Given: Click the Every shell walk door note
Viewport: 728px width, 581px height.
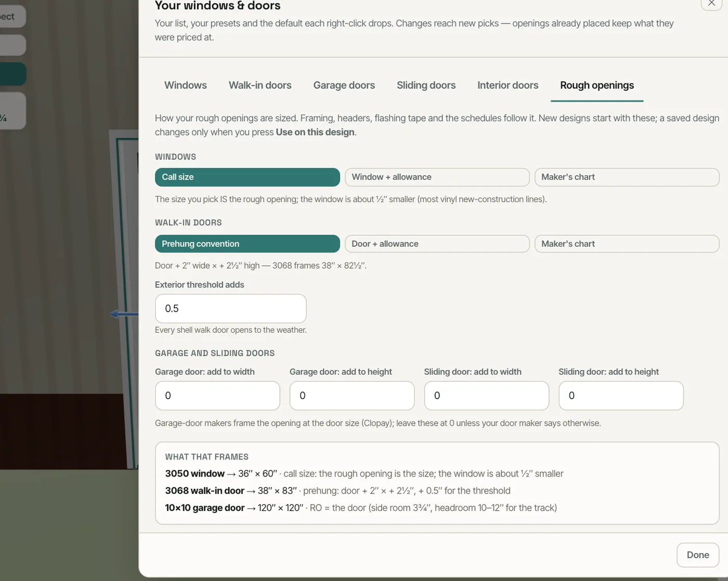Looking at the screenshot, I should 231,330.
